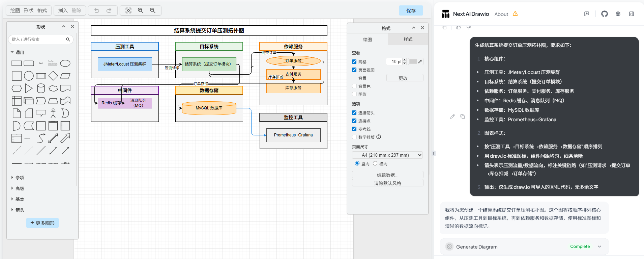This screenshot has width=644, height=259.
Task: Click the 更多图形 button
Action: click(42, 223)
